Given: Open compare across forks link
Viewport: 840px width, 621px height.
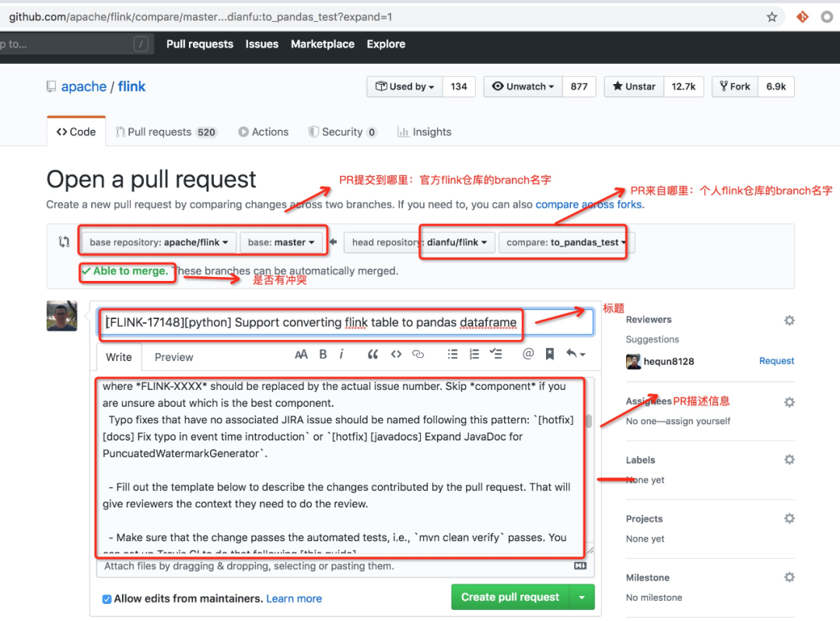Looking at the screenshot, I should 590,205.
